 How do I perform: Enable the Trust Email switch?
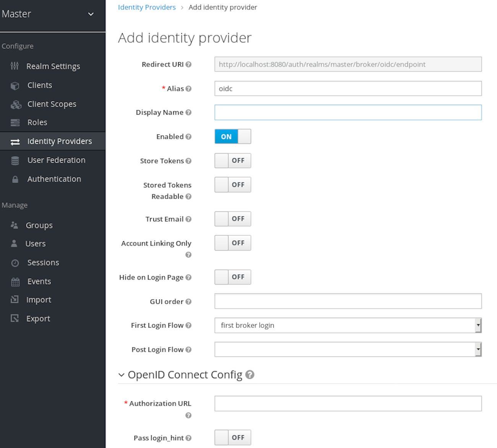tap(233, 219)
